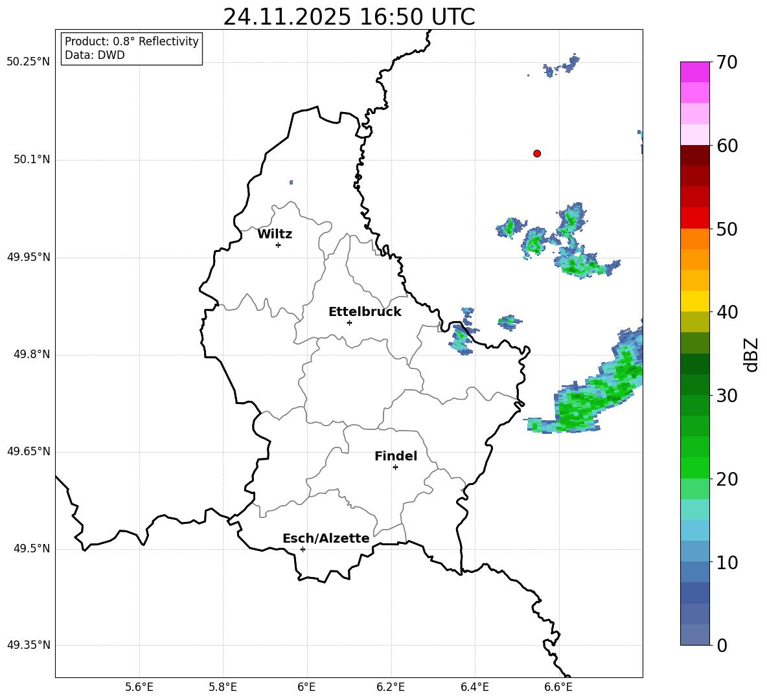Click the 49.35°N latitude label
767x700 pixels.
coord(29,645)
